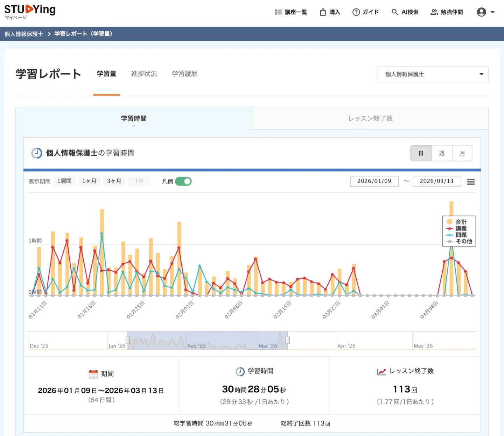Open the ガイド help icon

click(x=356, y=12)
